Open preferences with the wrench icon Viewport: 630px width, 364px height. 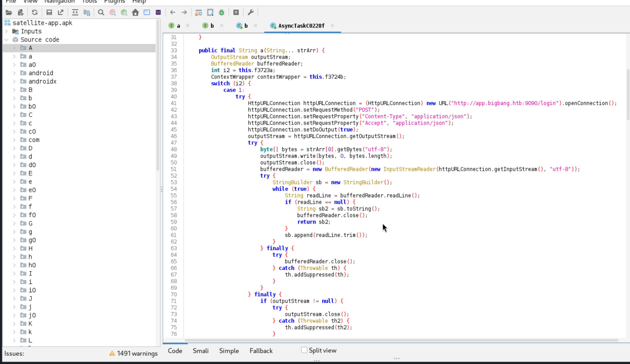click(251, 12)
